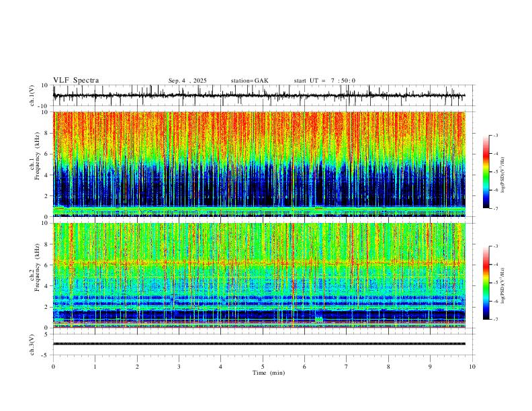Click time axis tick label "0"
This screenshot has width=532, height=411.
tap(53, 367)
